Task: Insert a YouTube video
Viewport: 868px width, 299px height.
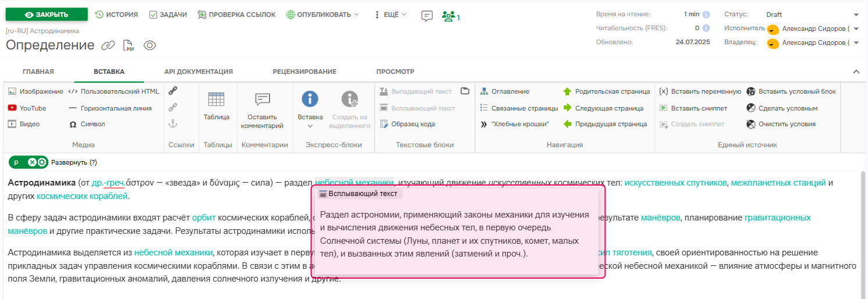Action: pos(27,108)
